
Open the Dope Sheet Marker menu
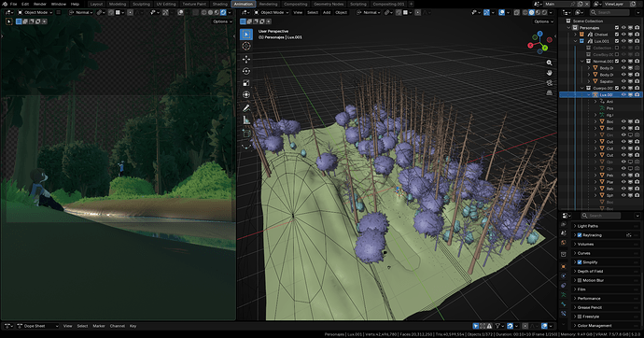[x=99, y=326]
